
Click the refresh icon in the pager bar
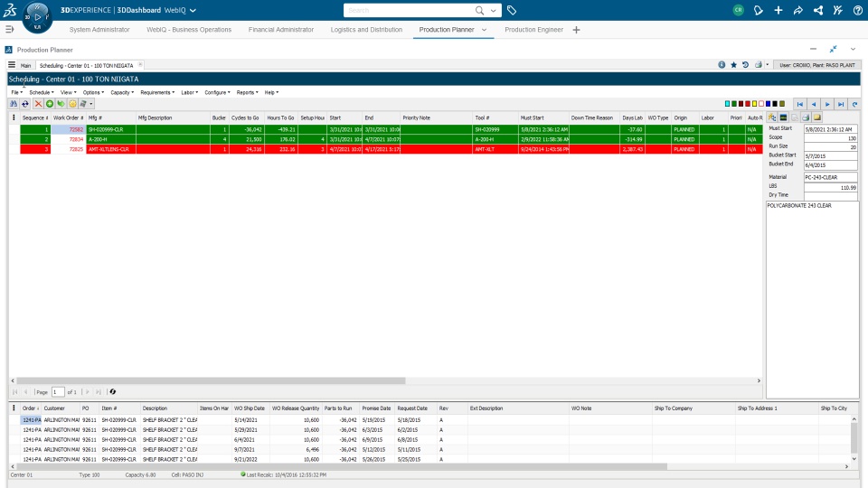pos(112,391)
